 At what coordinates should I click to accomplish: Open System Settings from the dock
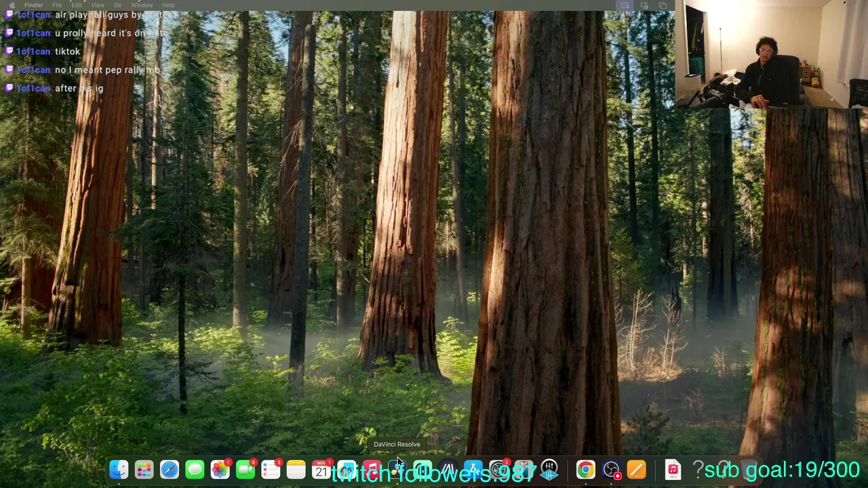coord(498,470)
